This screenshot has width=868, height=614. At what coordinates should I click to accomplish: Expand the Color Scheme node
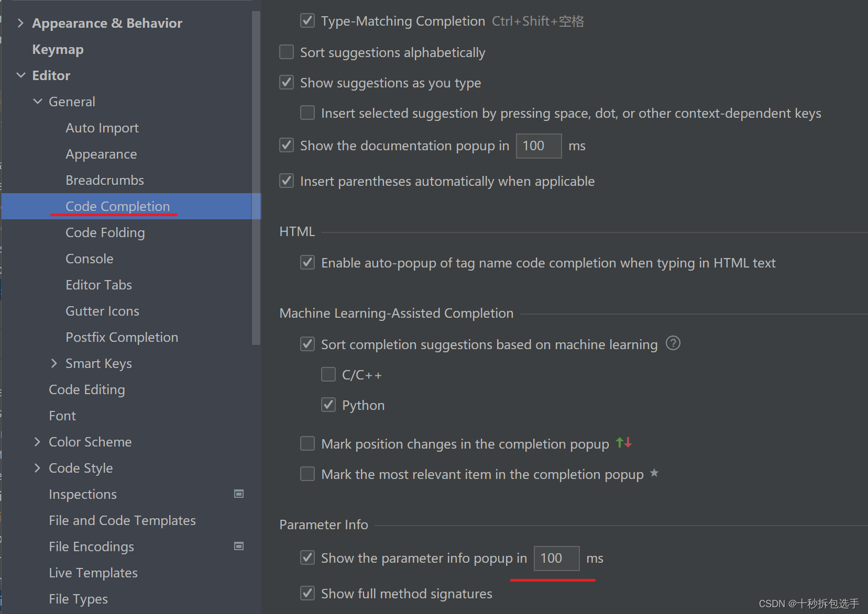[37, 442]
